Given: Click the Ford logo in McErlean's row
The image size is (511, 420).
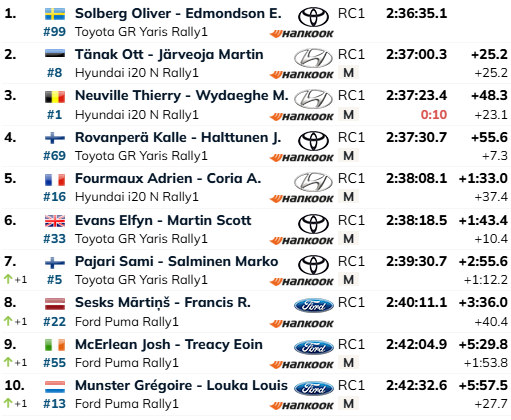Looking at the screenshot, I should click(314, 347).
